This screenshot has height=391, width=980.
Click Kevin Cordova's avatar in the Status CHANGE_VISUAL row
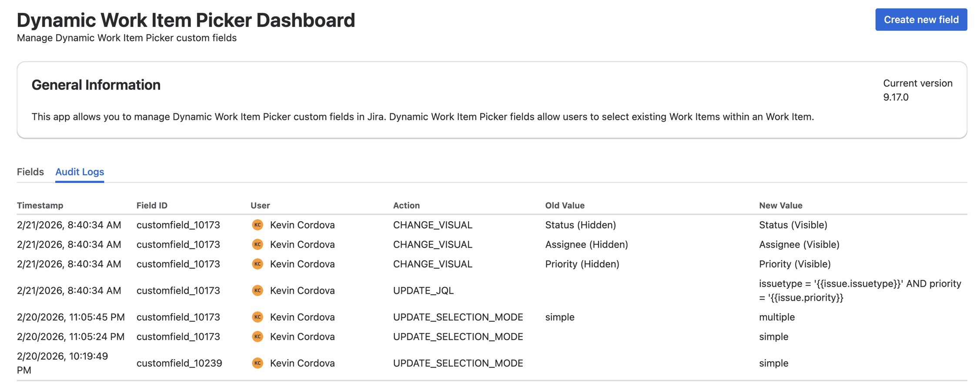click(x=258, y=225)
